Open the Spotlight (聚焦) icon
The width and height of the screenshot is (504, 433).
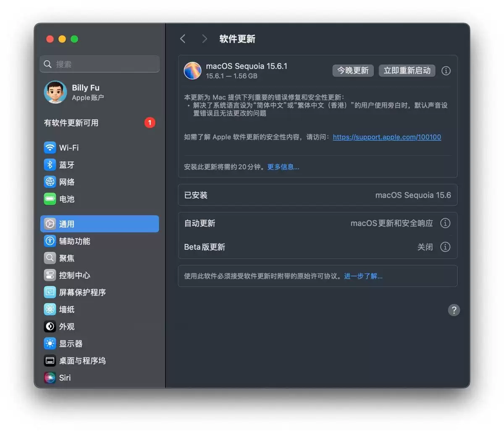coord(50,258)
